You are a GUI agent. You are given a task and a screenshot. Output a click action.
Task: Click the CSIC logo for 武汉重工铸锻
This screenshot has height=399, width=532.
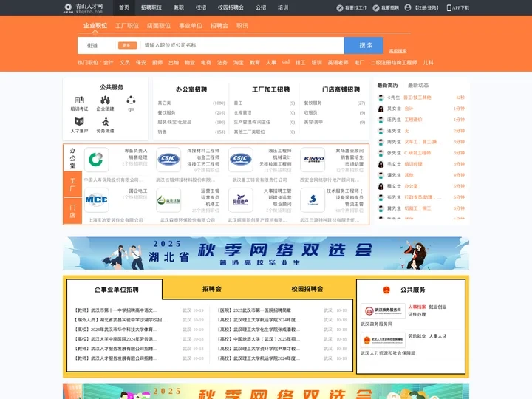[241, 160]
